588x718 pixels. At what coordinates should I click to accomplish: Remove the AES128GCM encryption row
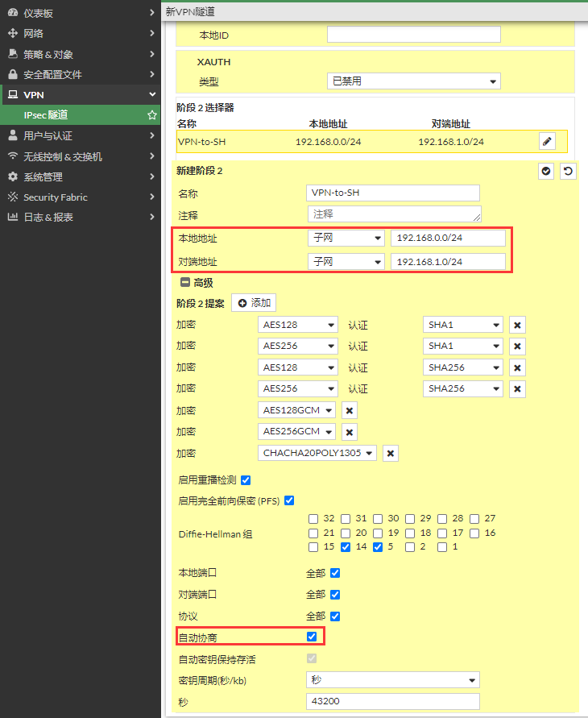click(x=350, y=410)
